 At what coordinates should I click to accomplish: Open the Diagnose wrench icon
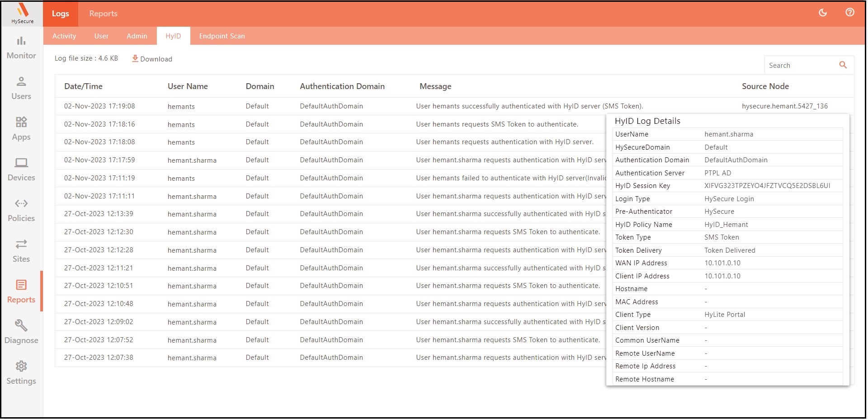coord(21,325)
